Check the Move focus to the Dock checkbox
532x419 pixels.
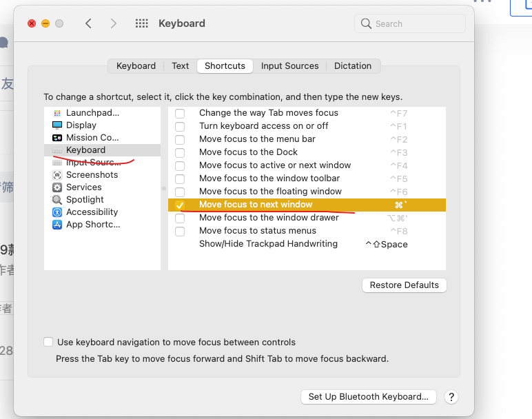pos(180,152)
